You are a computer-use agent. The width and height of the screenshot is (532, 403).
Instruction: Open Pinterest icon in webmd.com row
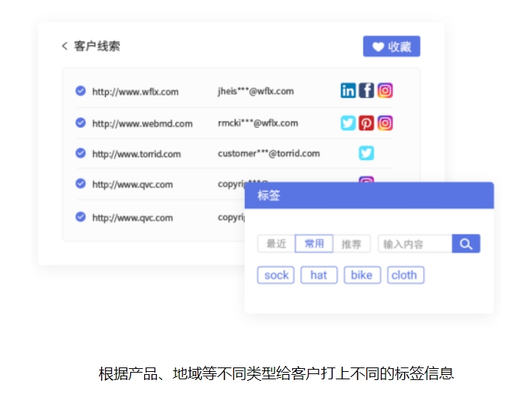click(366, 123)
